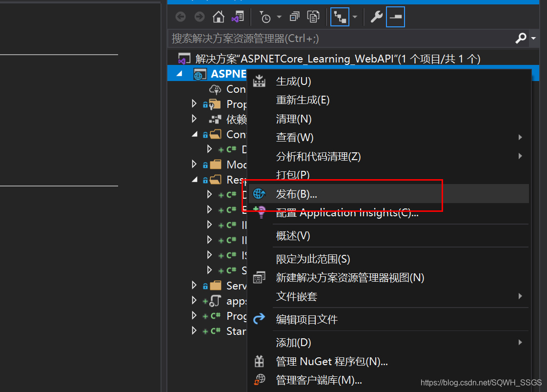Click the client-side library globe icon
This screenshot has width=547, height=392.
260,379
